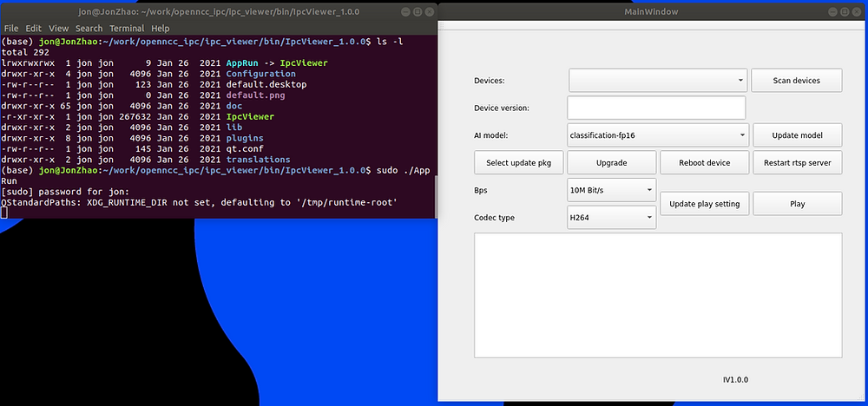Click 'doc' directory in terminal listing
This screenshot has height=406, width=868.
click(x=234, y=106)
